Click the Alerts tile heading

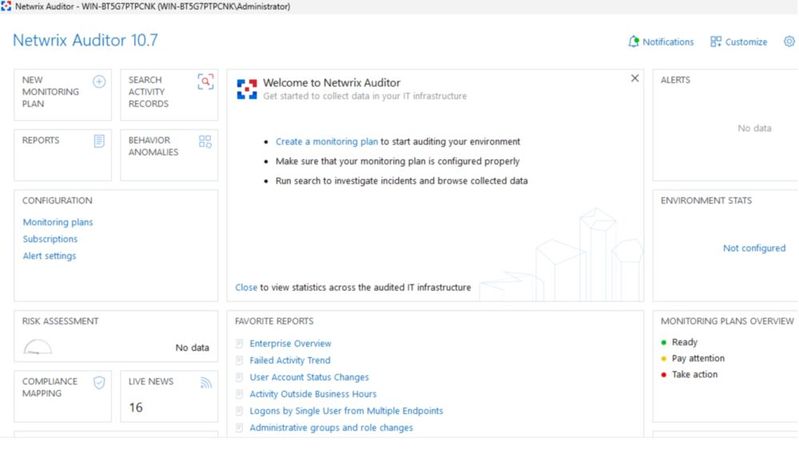point(675,80)
